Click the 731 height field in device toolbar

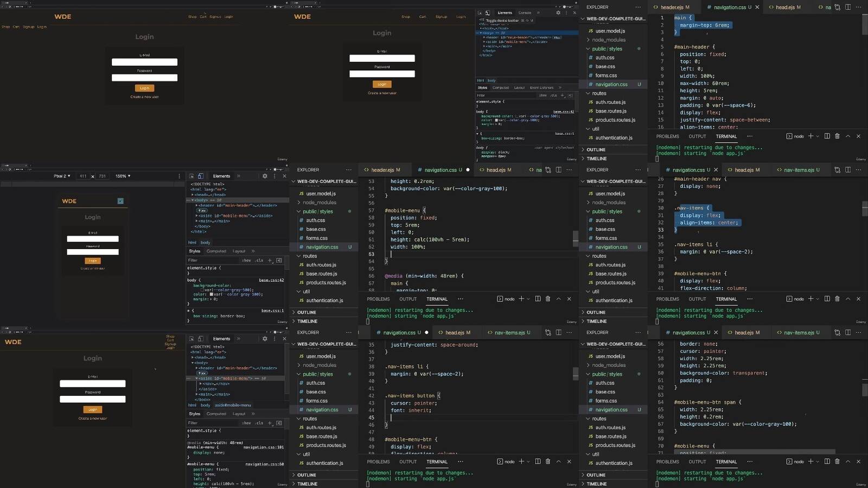click(102, 176)
